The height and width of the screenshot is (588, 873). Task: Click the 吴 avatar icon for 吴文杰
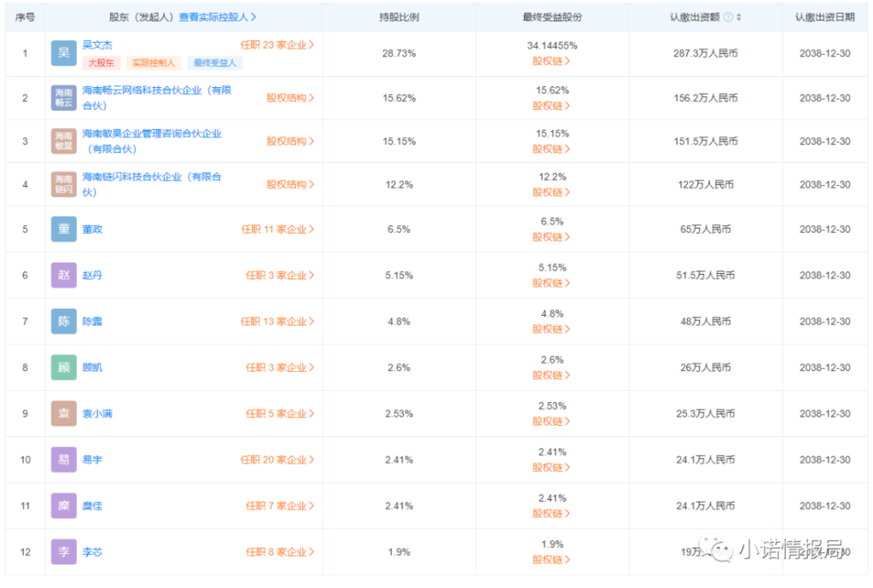64,53
